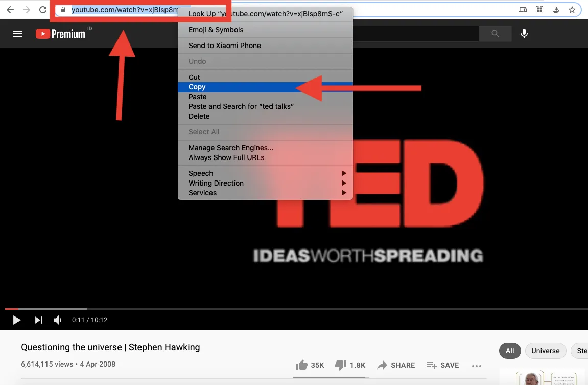The width and height of the screenshot is (588, 385).
Task: Click the QR code icon in address bar
Action: (539, 10)
